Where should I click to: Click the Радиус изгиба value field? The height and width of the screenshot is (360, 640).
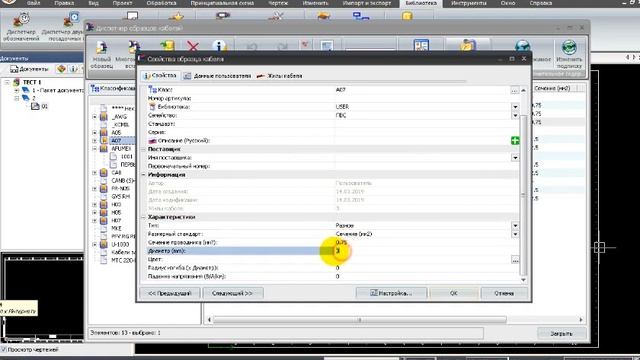point(427,268)
